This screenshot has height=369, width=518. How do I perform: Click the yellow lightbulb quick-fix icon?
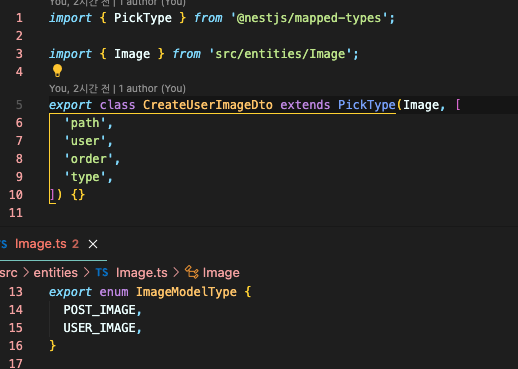[x=57, y=70]
